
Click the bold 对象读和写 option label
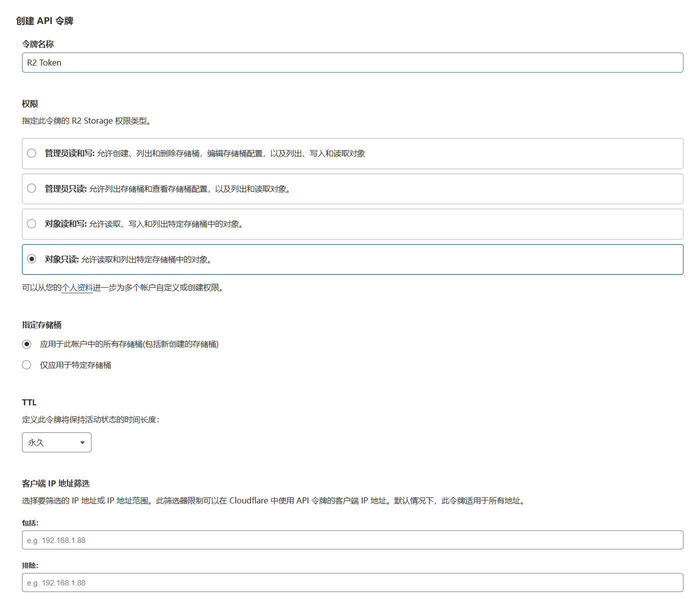[x=66, y=224]
